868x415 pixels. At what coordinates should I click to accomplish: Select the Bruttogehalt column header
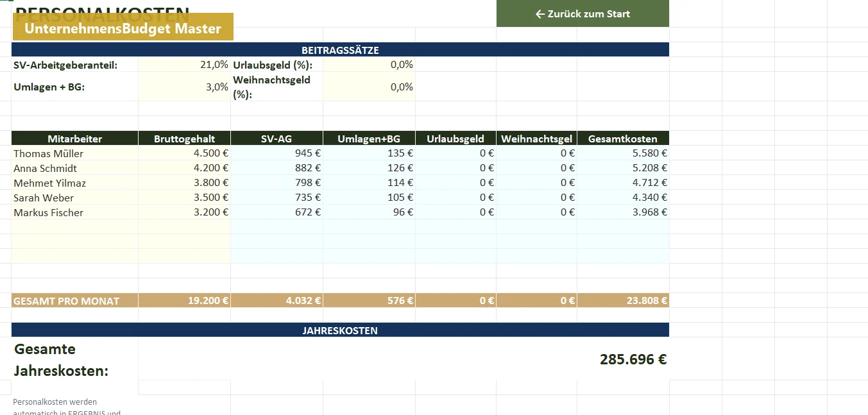(185, 139)
